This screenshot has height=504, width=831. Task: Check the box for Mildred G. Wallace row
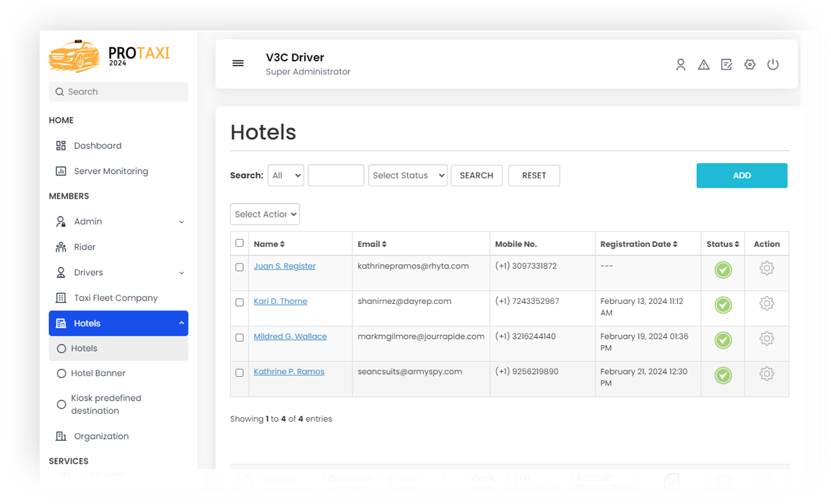240,338
